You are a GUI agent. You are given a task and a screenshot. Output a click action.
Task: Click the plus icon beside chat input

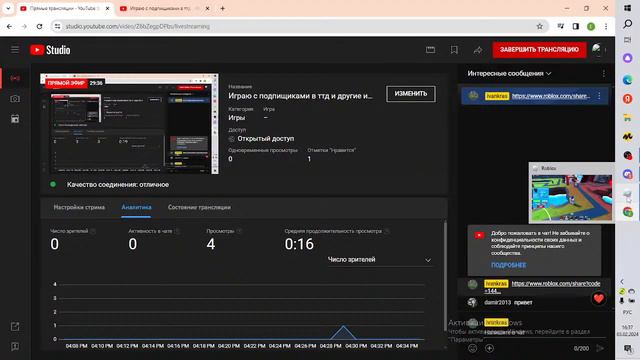[x=489, y=348]
